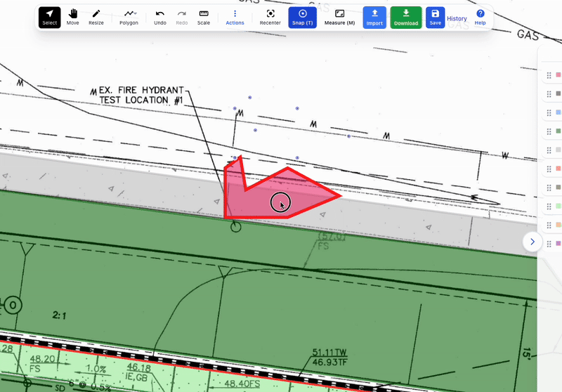The width and height of the screenshot is (562, 392).
Task: Activate the Measure (M) tool
Action: [339, 17]
